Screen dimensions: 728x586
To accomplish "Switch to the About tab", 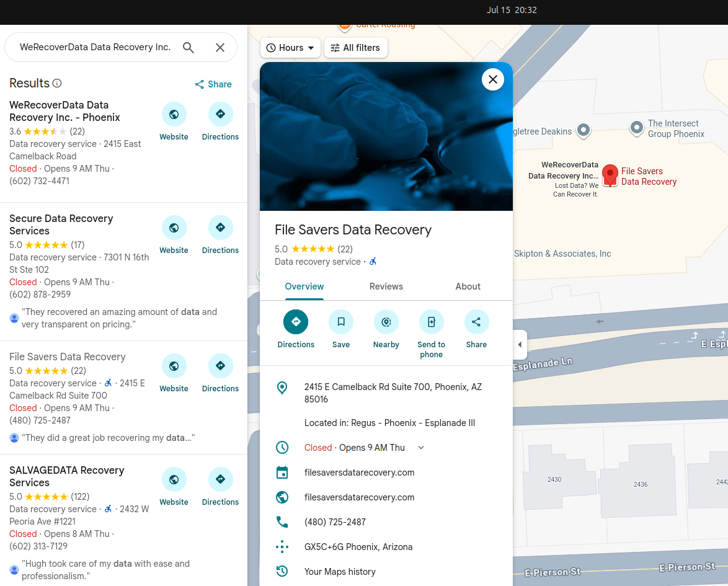I will [x=468, y=286].
